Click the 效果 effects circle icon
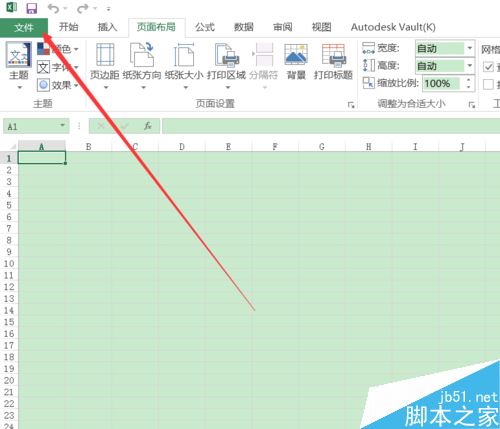Screen dimensions: 500x429 (x=43, y=85)
